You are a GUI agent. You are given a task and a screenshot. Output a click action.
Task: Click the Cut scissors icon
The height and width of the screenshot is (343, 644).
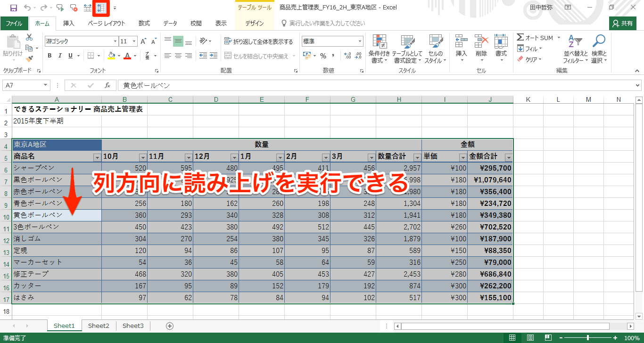point(29,37)
